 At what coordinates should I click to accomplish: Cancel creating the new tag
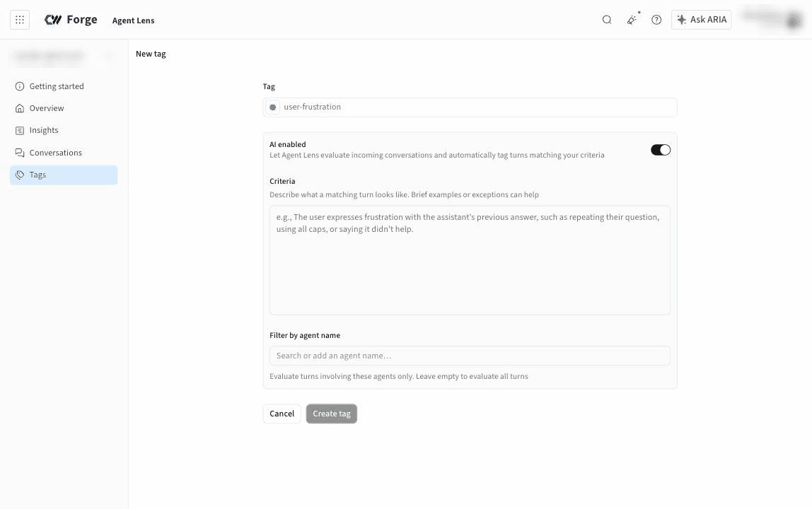pos(282,414)
